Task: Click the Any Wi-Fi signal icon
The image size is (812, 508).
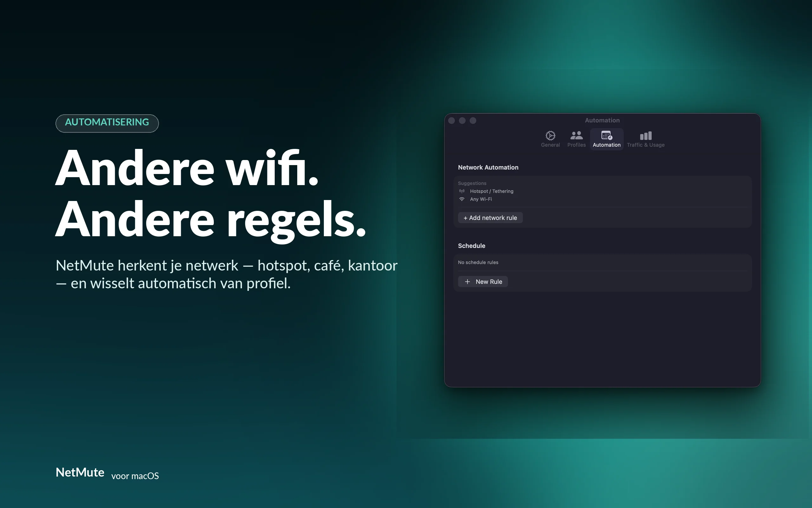Action: [x=462, y=199]
